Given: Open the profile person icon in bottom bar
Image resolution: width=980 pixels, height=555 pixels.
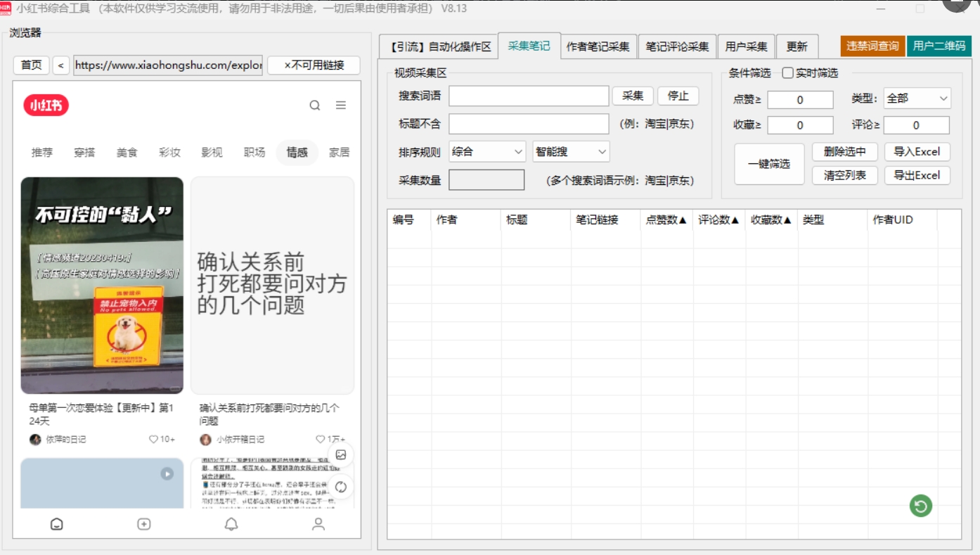Looking at the screenshot, I should [318, 524].
